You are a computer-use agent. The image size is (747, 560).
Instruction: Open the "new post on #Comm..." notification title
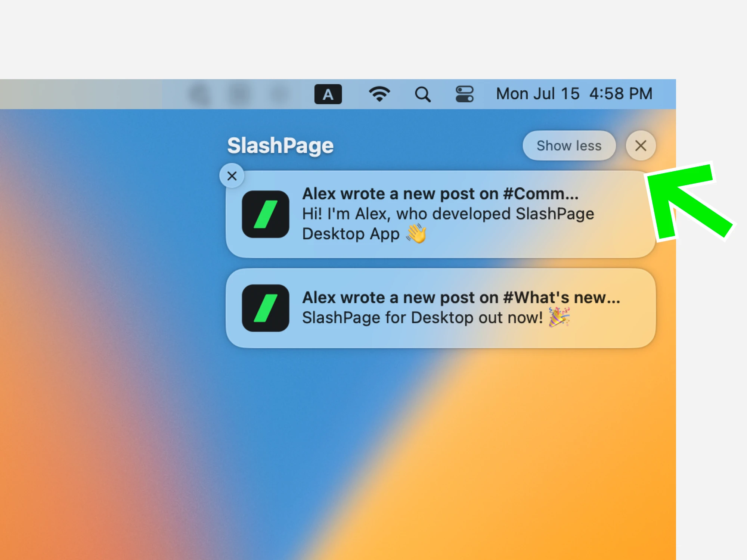coord(440,194)
